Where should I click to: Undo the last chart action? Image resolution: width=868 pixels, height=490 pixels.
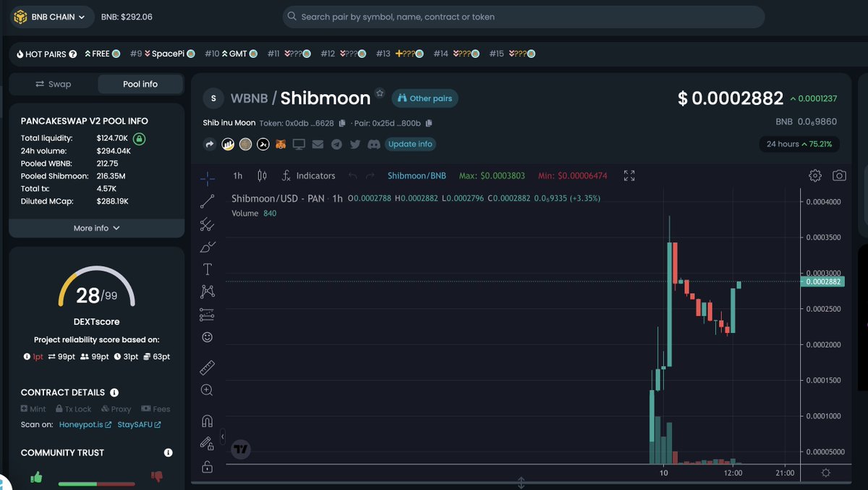pos(352,175)
